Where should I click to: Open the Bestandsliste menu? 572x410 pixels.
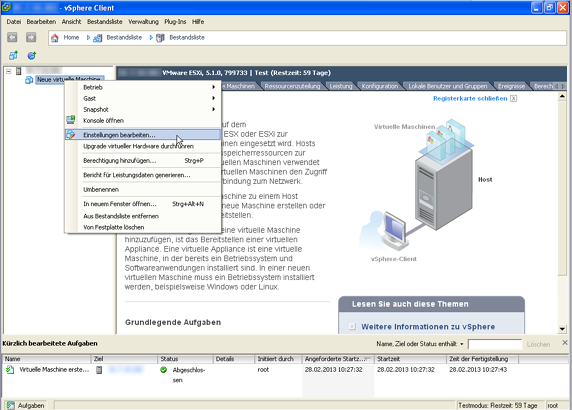105,22
